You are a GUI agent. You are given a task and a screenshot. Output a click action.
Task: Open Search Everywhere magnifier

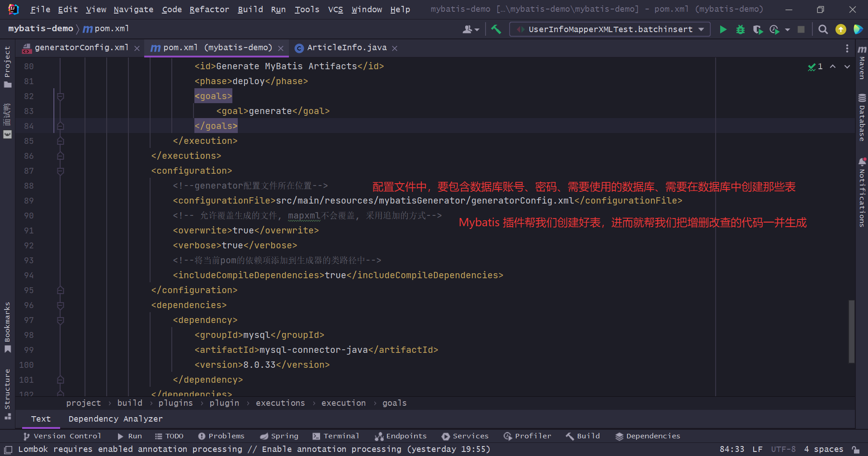click(823, 29)
